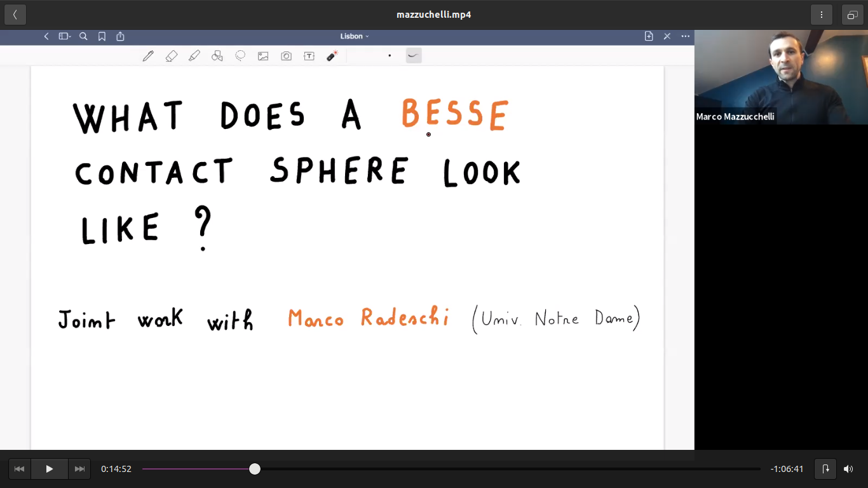Select the Highlighter tool
Screen dimensions: 868x488
point(194,56)
